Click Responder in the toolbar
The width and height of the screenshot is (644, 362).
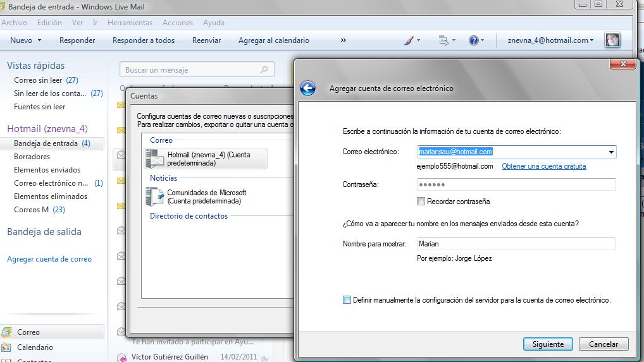(x=77, y=40)
